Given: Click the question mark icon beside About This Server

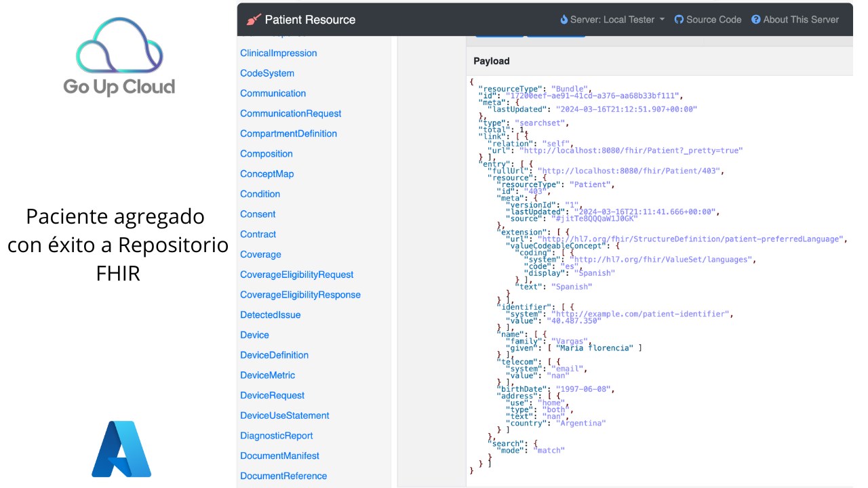Looking at the screenshot, I should click(x=756, y=20).
